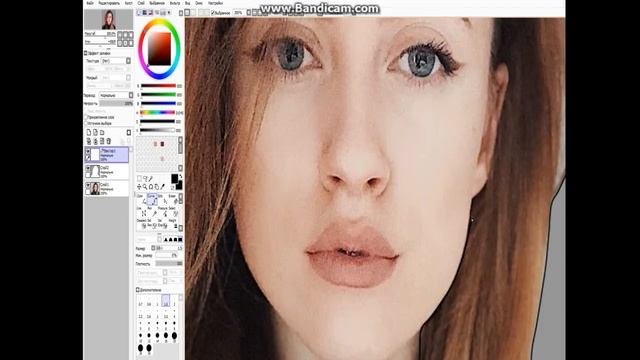Viewport: 640px width, 360px height.
Task: Choose the flat square brush tip shape
Action: click(180, 240)
